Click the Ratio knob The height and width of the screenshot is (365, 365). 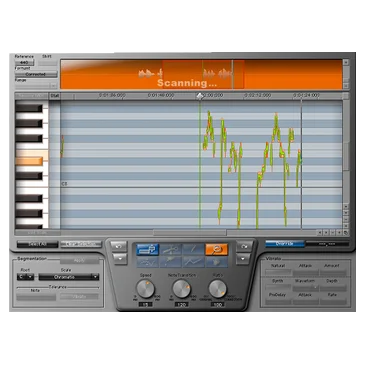[217, 289]
